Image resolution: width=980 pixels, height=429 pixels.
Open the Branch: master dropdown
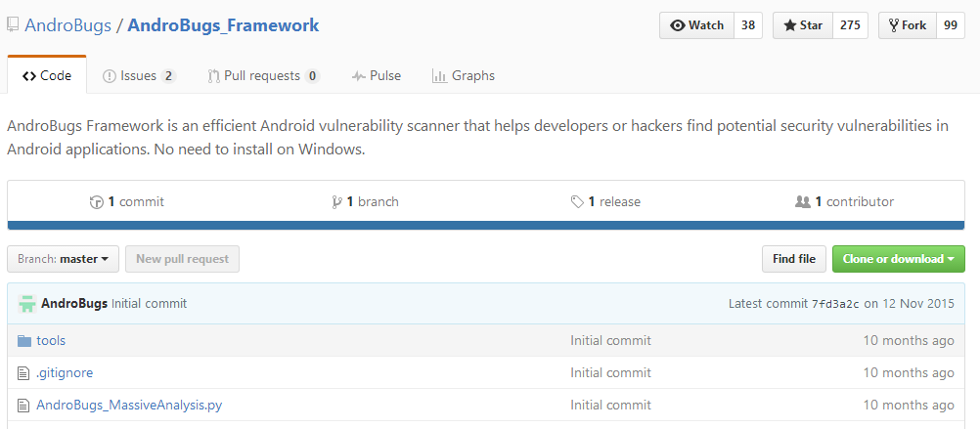click(x=64, y=259)
